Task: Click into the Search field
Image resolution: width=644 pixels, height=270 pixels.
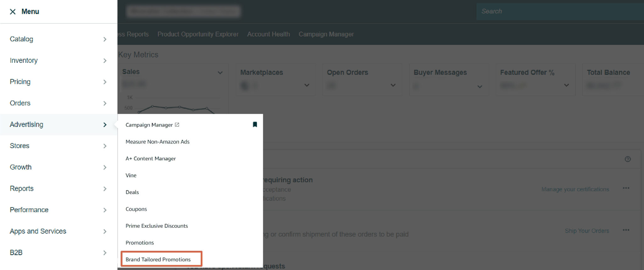Action: point(560,12)
